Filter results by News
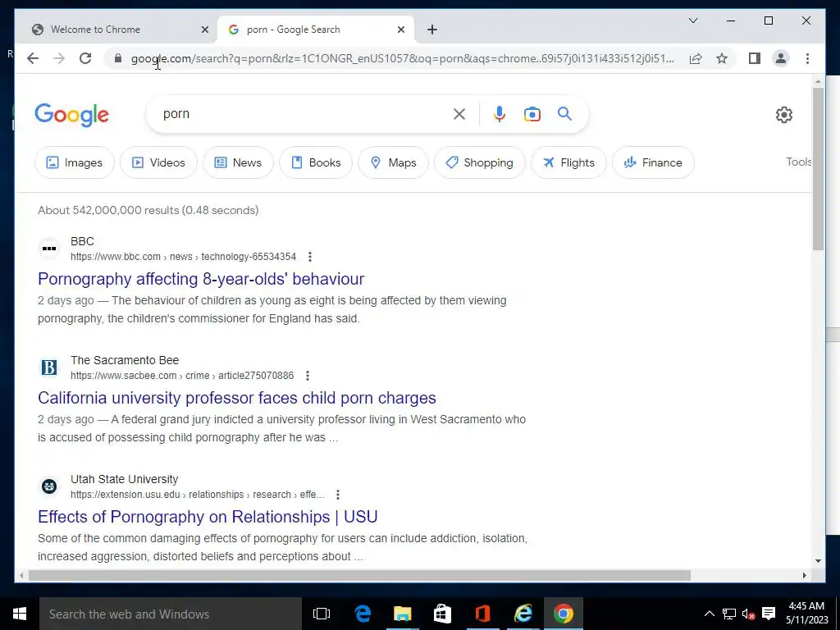The height and width of the screenshot is (630, 840). tap(238, 162)
